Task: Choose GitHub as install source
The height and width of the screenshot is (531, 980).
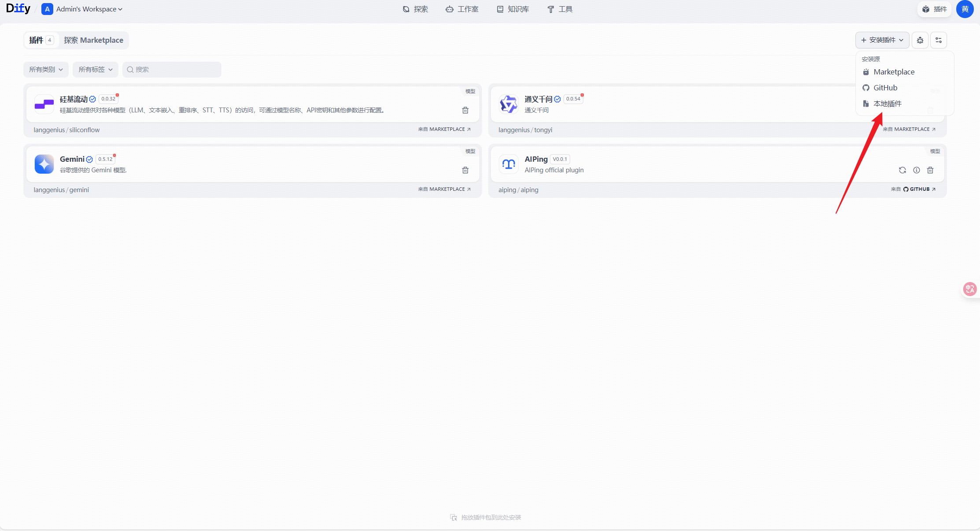Action: (885, 88)
